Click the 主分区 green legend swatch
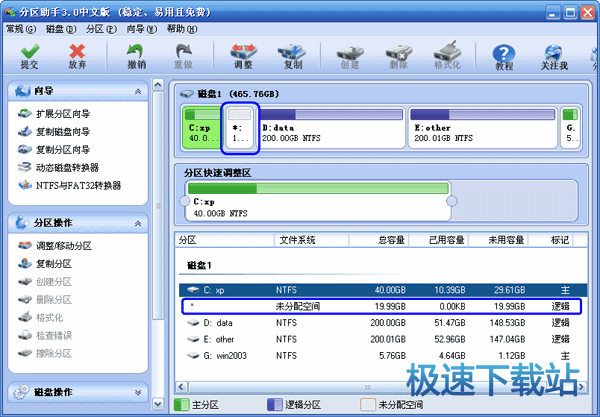600x417 pixels. pos(181,404)
